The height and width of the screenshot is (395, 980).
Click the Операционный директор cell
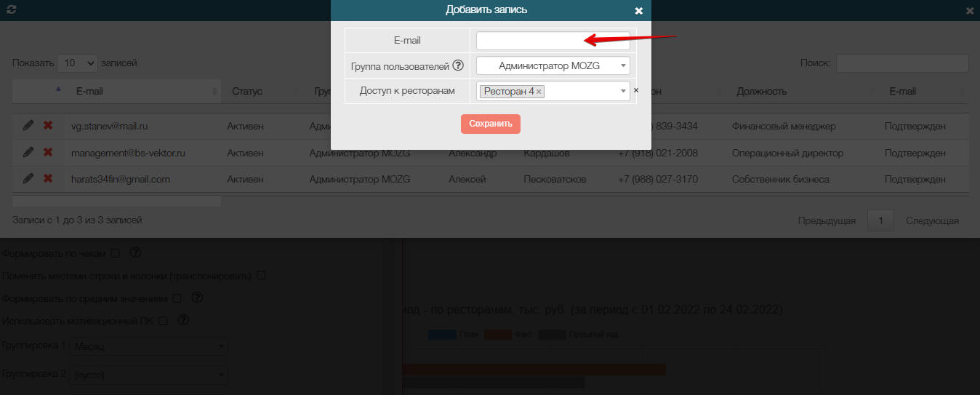point(787,153)
